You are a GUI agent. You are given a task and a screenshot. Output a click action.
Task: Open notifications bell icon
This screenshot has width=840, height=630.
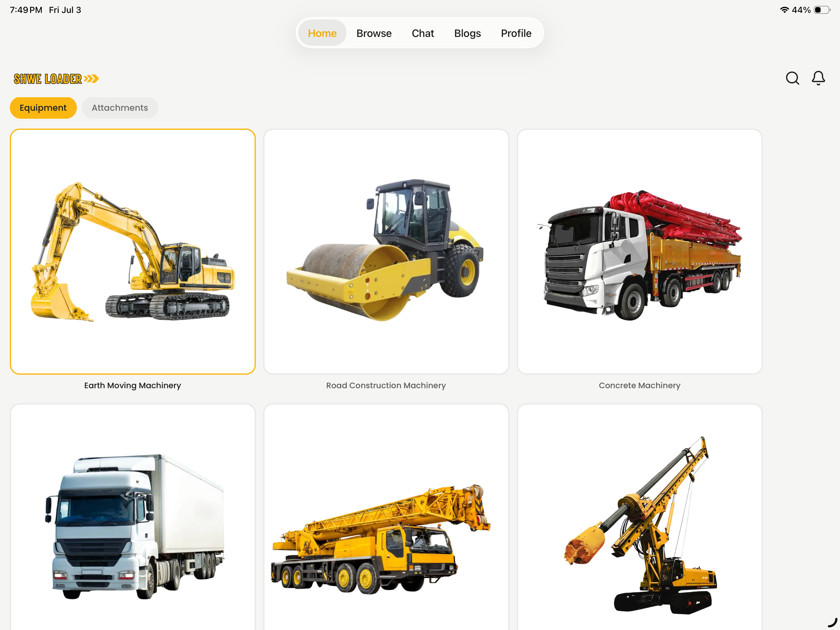pyautogui.click(x=818, y=78)
